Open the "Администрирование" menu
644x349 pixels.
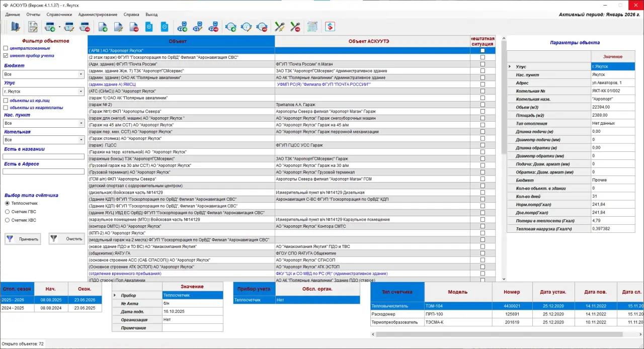pyautogui.click(x=98, y=15)
